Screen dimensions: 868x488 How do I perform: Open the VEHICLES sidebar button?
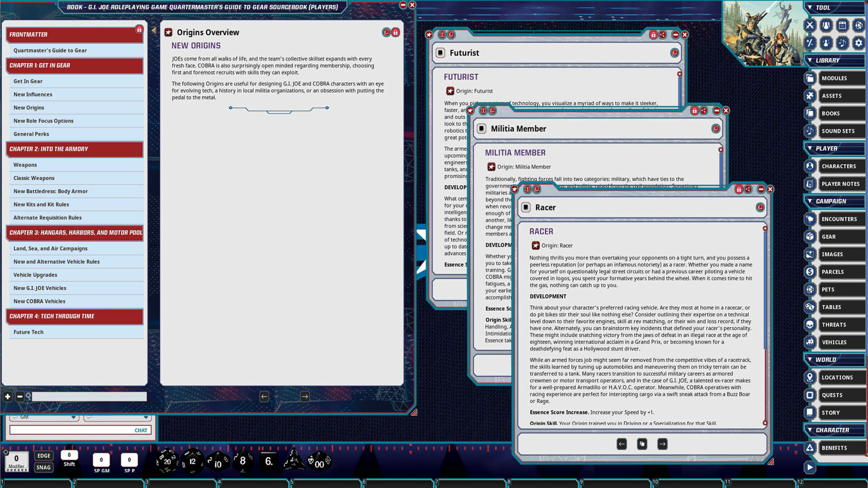click(x=842, y=342)
